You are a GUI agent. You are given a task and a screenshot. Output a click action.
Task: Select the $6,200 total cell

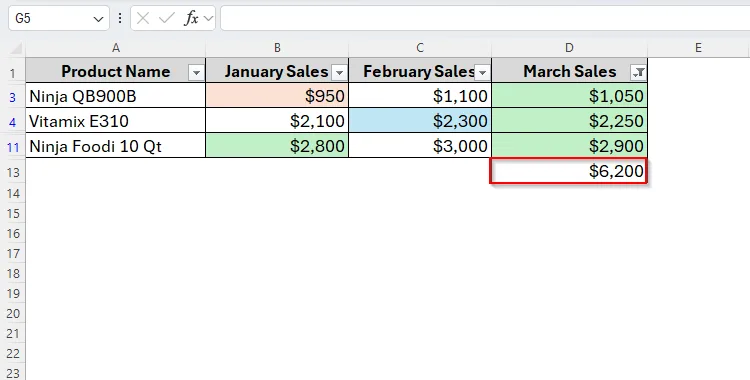point(569,171)
